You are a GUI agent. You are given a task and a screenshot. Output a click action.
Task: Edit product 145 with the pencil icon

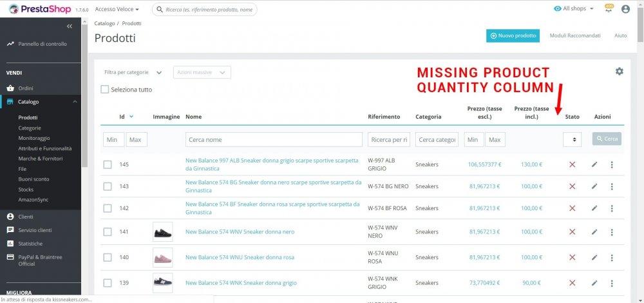coord(594,164)
